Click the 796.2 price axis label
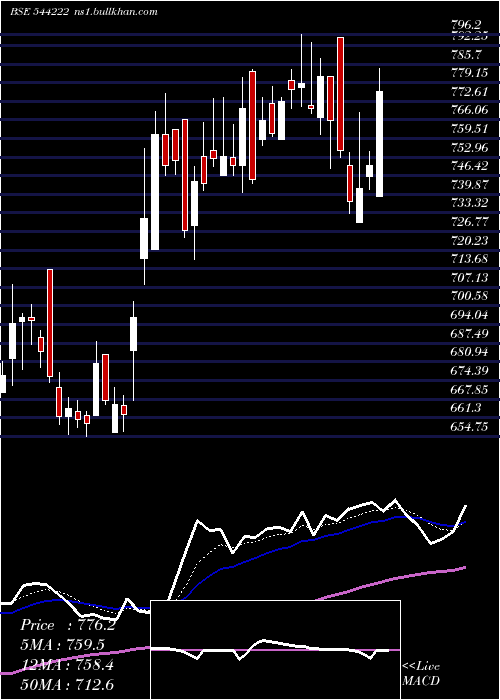Screen dimensions: 500x700 (x=467, y=26)
